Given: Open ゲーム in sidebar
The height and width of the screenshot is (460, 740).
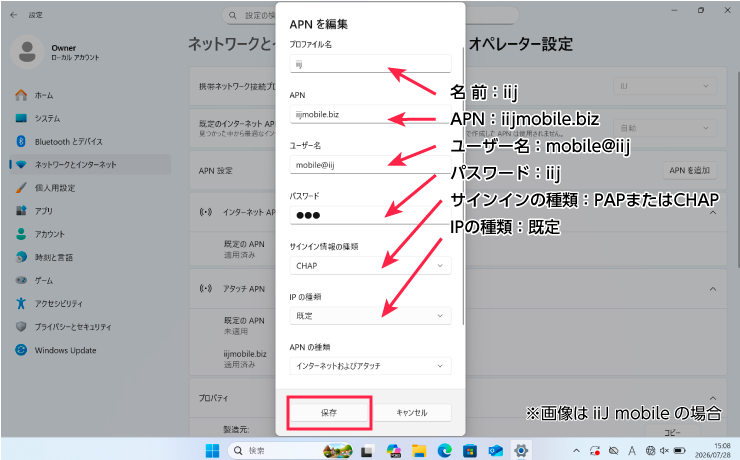Looking at the screenshot, I should point(90,280).
